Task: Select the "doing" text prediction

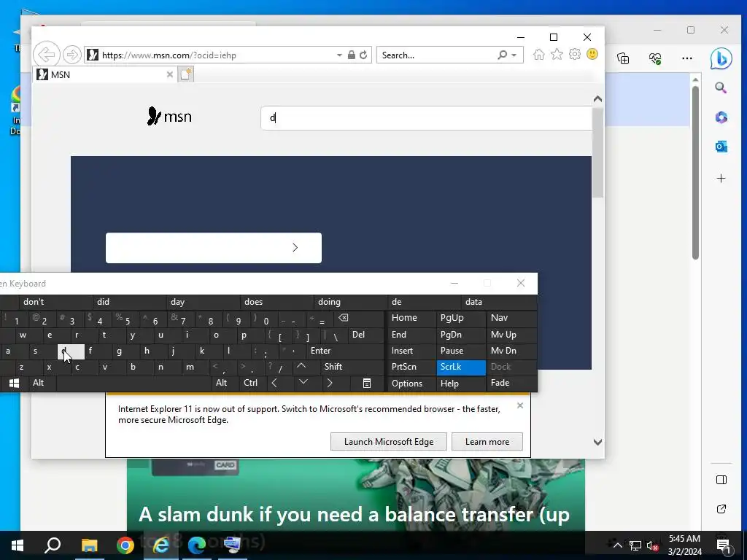Action: click(x=350, y=302)
